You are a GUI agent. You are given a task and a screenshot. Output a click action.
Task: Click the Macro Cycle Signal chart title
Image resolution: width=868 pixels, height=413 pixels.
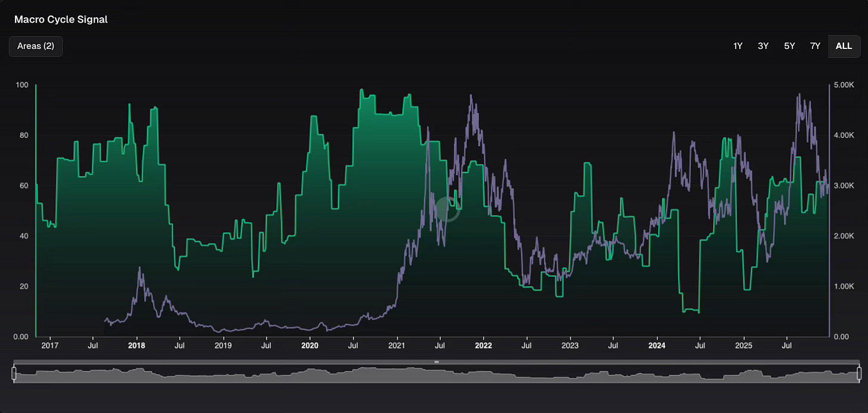coord(61,19)
